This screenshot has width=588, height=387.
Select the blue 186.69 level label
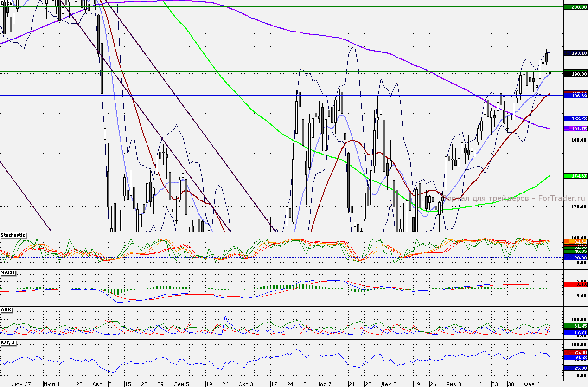click(575, 96)
